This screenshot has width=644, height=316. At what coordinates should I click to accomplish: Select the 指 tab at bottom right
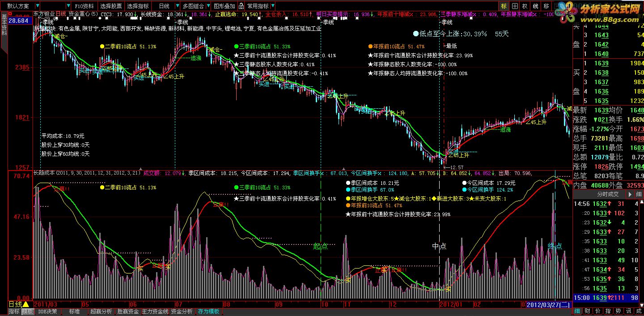[608, 311]
